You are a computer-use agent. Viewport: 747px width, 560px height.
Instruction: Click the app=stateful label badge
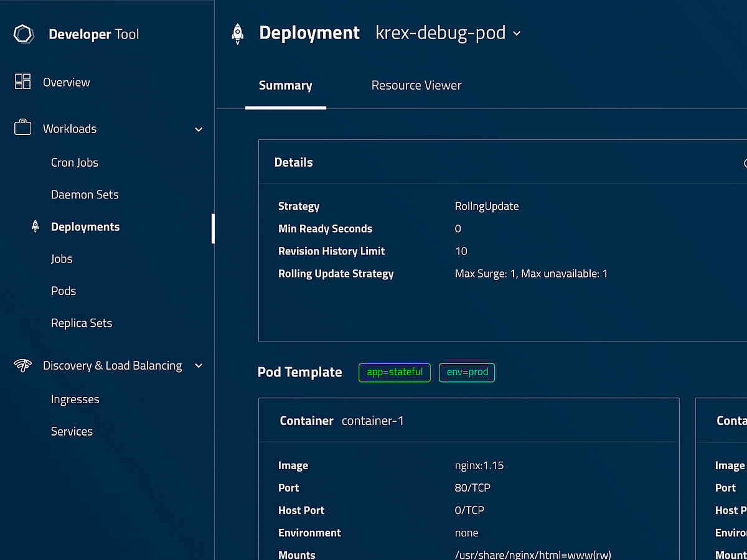click(x=394, y=372)
